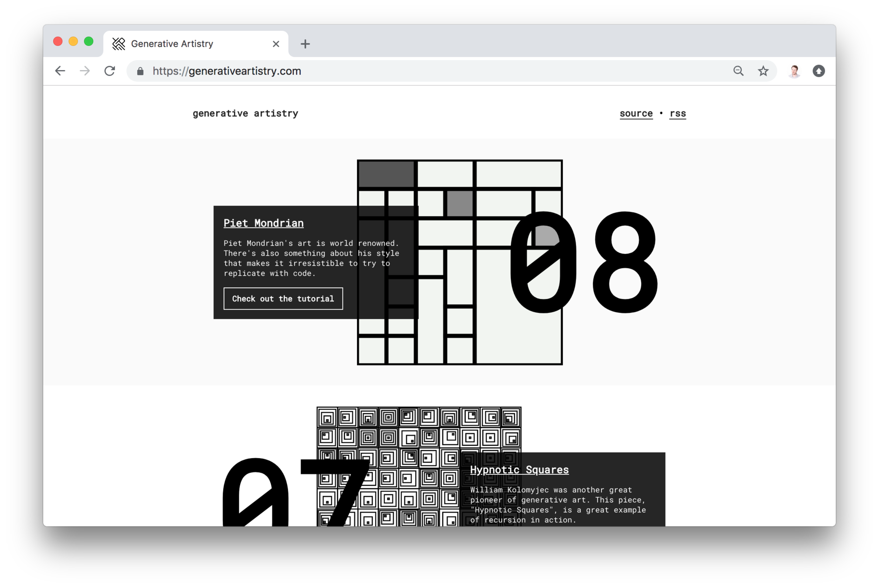Open a new tab with plus button
Viewport: 879px width, 588px height.
[305, 44]
